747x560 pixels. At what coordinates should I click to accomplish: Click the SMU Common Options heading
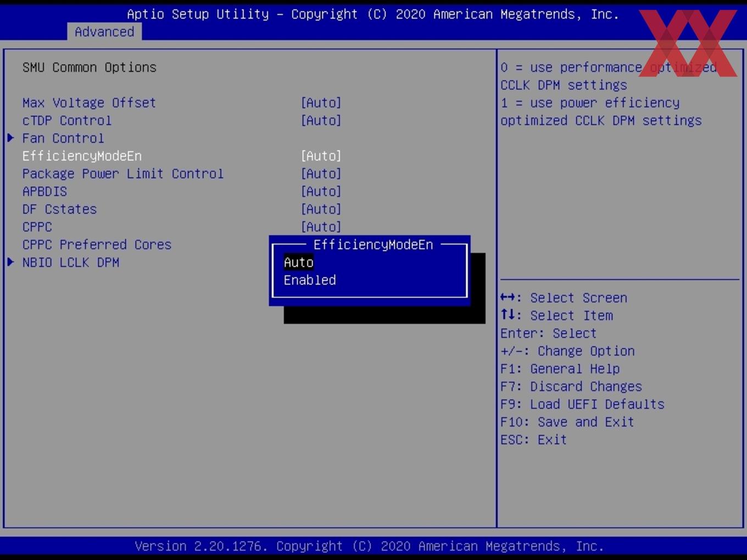(90, 67)
